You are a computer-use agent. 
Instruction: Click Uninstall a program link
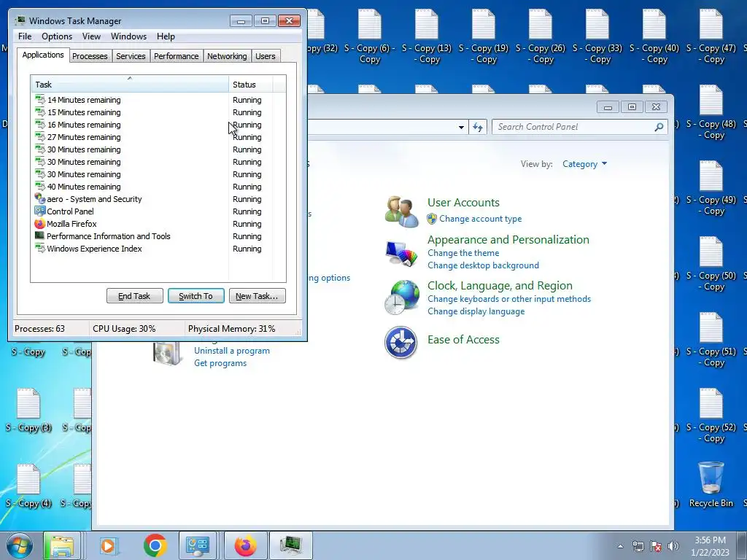231,351
